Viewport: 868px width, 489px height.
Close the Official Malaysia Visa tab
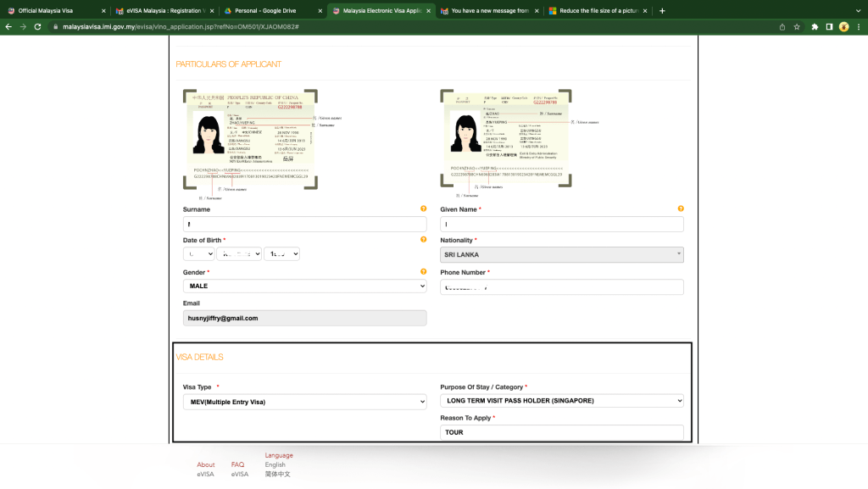point(103,10)
